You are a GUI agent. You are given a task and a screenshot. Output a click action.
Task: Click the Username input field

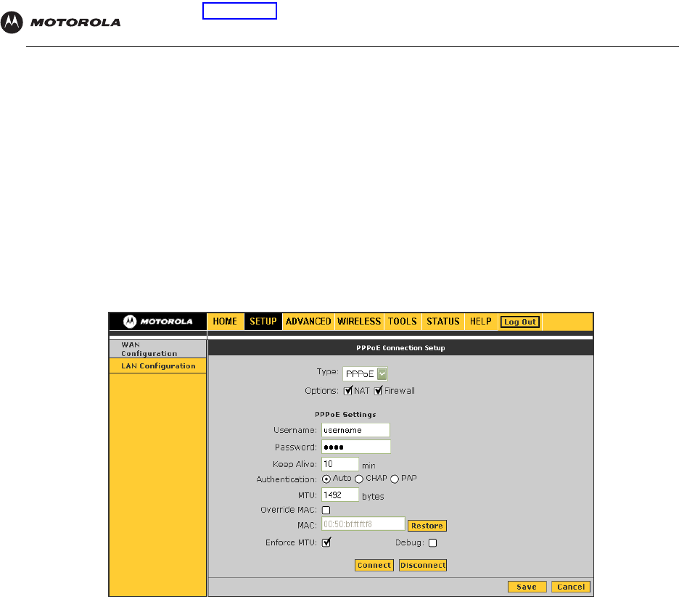[x=355, y=430]
